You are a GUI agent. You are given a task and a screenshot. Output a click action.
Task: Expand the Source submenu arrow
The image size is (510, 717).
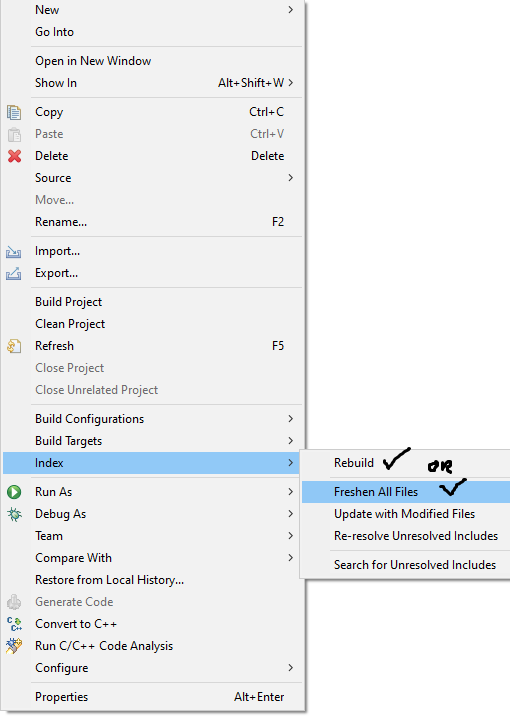[290, 177]
